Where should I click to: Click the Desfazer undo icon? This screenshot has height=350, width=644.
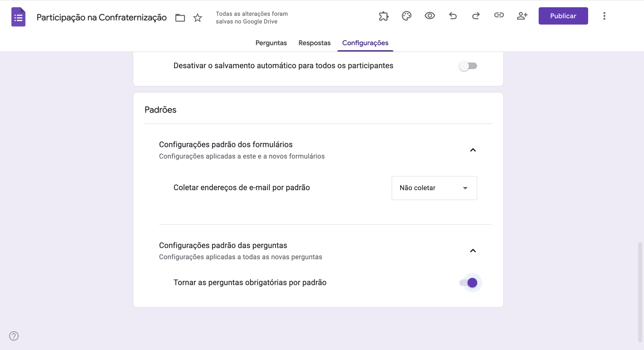click(453, 16)
